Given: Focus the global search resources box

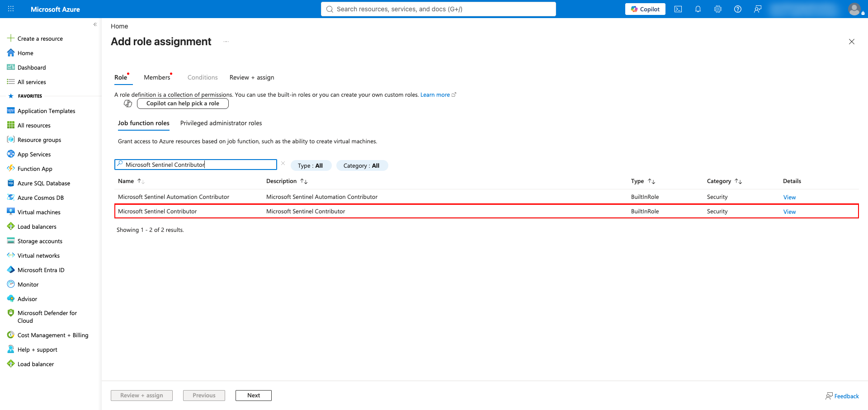Looking at the screenshot, I should (x=439, y=9).
